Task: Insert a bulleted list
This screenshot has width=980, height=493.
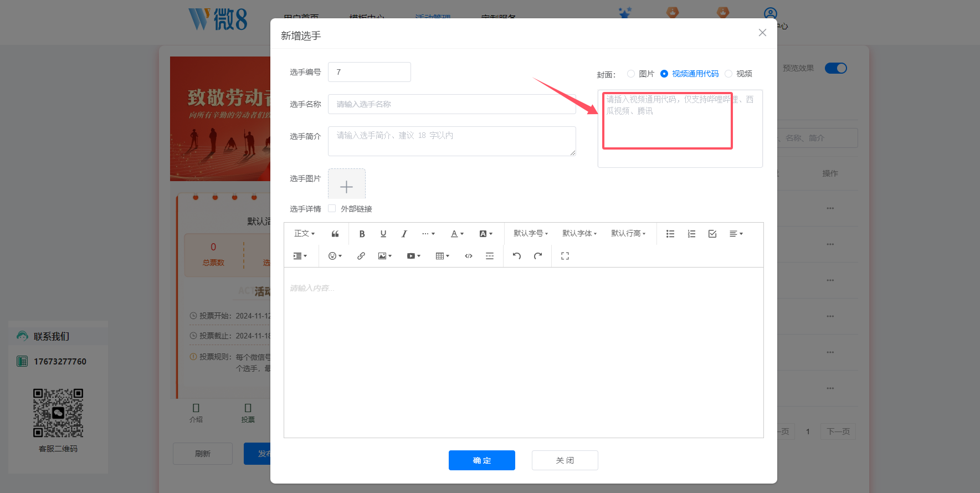Action: [x=670, y=234]
